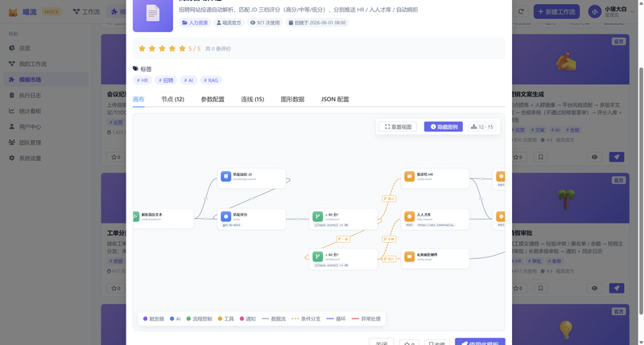Click the gpt-4o-mini model label
The image size is (644, 345).
232,225
